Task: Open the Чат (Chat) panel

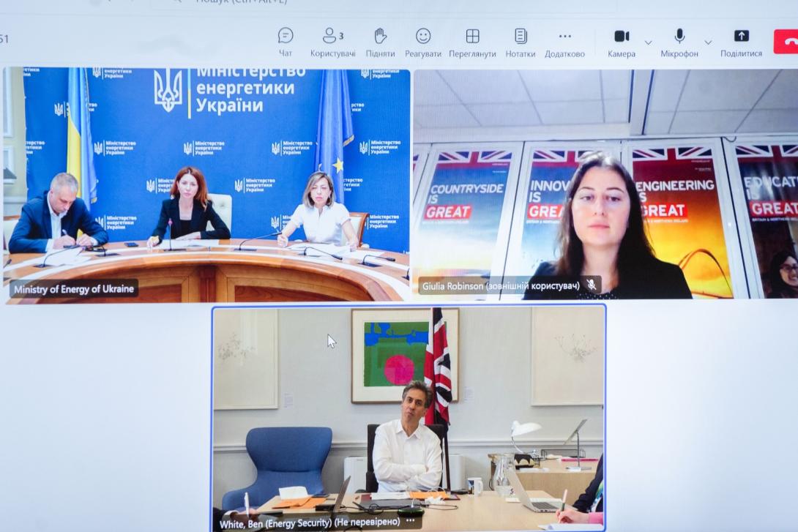Action: click(286, 36)
